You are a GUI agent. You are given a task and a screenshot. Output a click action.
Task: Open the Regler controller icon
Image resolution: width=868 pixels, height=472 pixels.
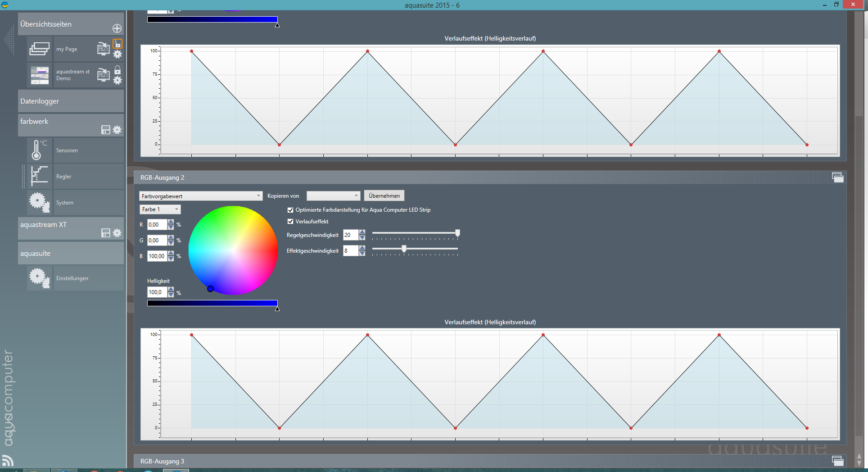pos(39,176)
